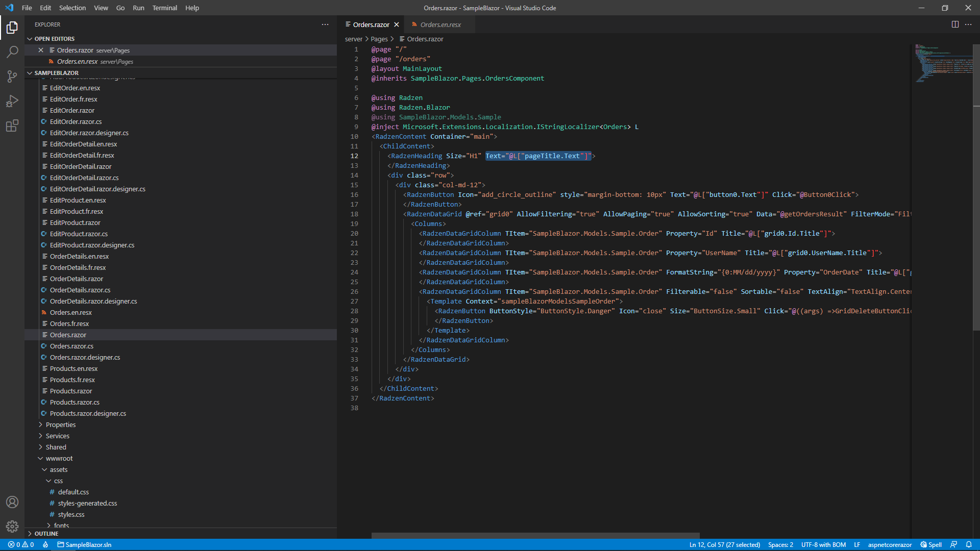Collapse the css folder
Screen dimensions: 980x551
(x=58, y=481)
